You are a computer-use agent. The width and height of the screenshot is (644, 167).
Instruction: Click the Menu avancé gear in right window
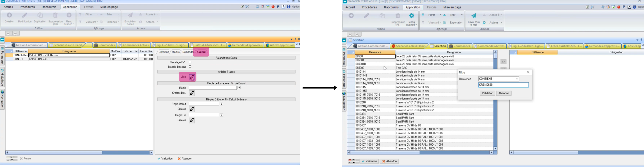[411, 16]
